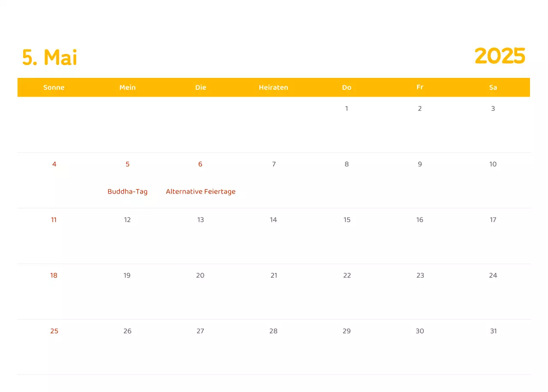Click on the date 14

(274, 220)
